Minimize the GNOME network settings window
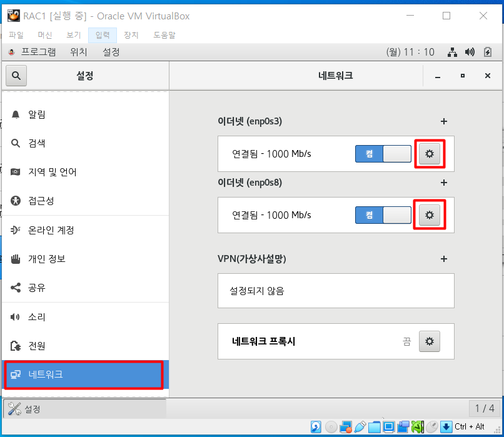 click(x=438, y=76)
